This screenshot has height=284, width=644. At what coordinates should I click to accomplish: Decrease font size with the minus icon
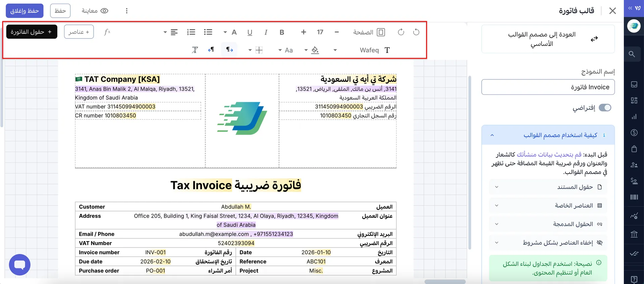(x=337, y=32)
